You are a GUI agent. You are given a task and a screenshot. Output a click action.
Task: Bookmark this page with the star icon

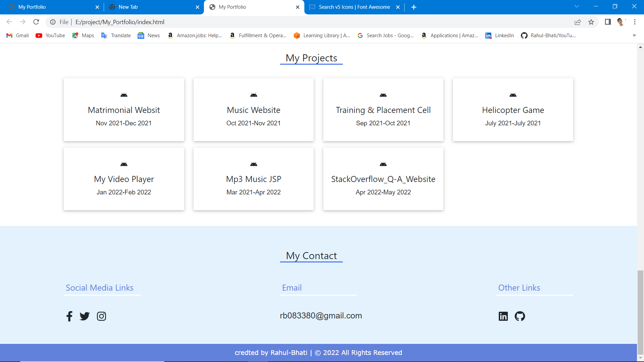tap(591, 22)
